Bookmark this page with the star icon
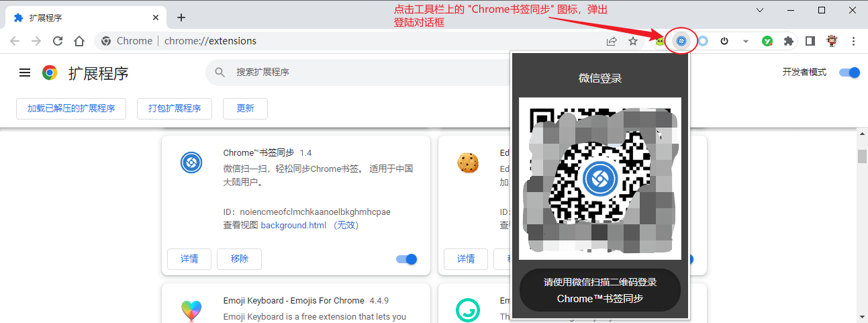Image resolution: width=868 pixels, height=323 pixels. pos(632,41)
